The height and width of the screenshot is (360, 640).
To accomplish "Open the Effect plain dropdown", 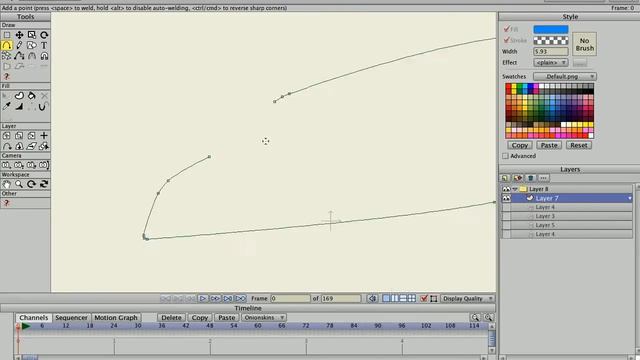I will [x=551, y=62].
